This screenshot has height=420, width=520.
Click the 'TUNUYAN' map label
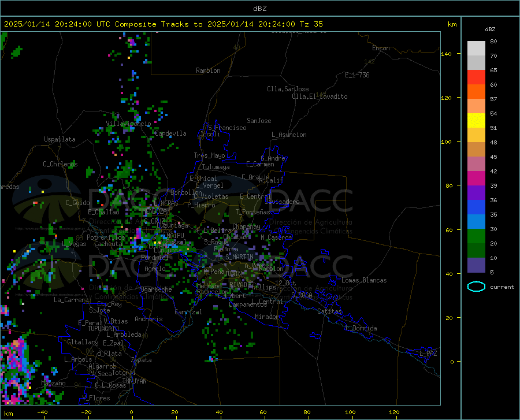pos(134,381)
